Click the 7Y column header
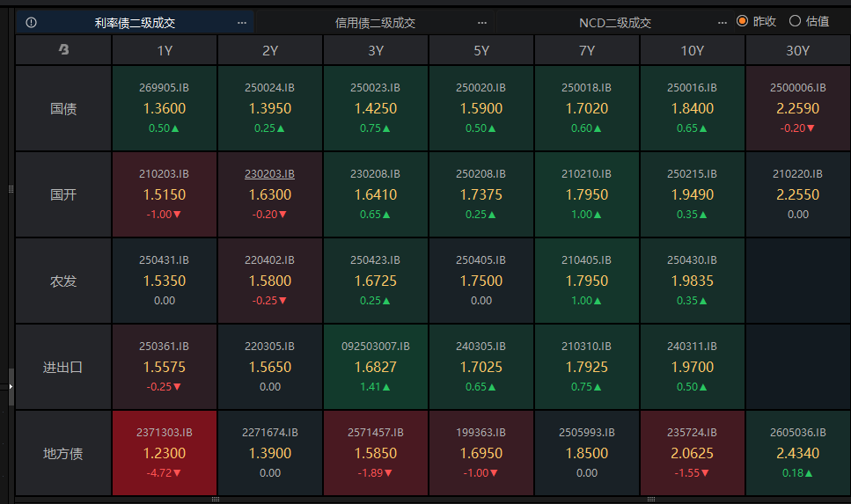851x504 pixels. [587, 50]
